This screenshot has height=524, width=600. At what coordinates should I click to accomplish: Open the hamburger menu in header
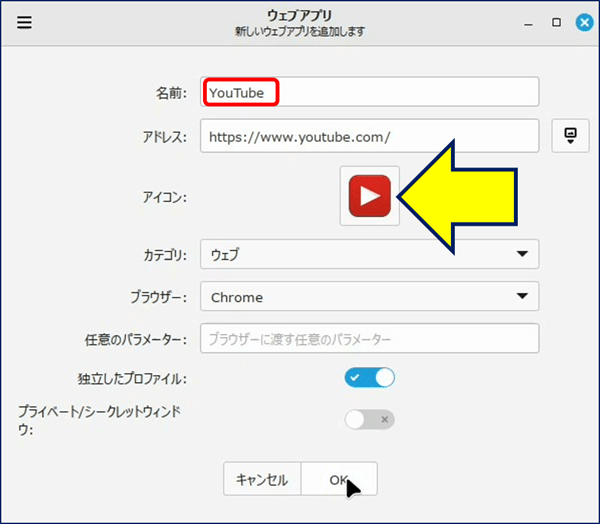(24, 22)
